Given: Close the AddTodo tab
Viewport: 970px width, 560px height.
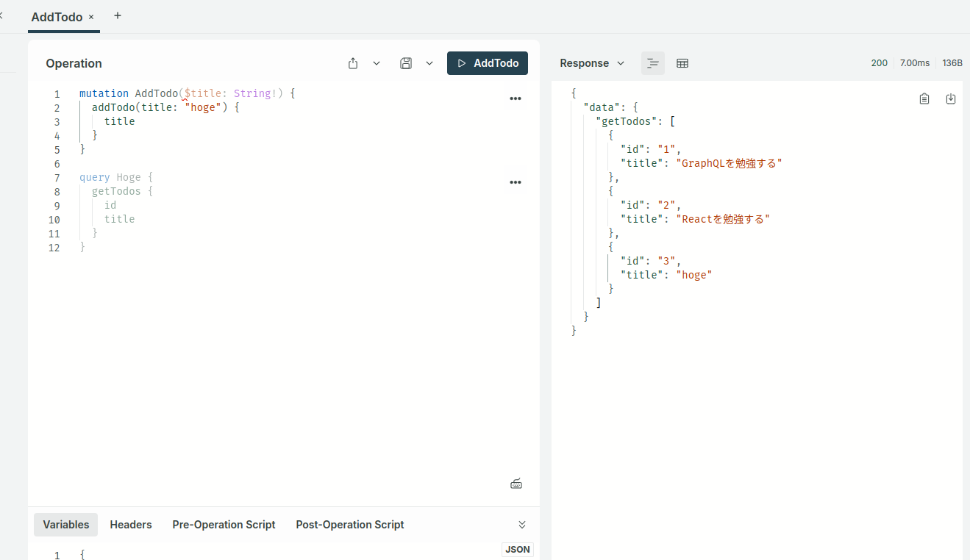Looking at the screenshot, I should (91, 17).
